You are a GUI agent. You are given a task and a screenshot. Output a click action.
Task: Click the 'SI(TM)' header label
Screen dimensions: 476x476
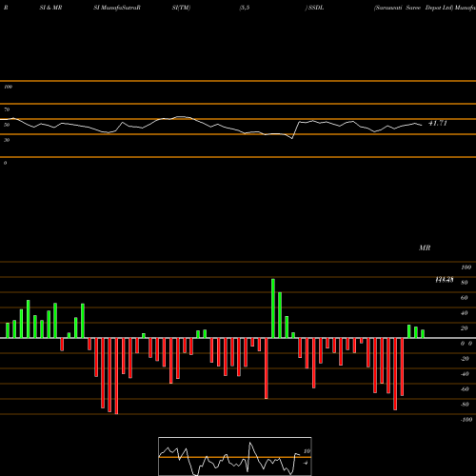pos(181,8)
